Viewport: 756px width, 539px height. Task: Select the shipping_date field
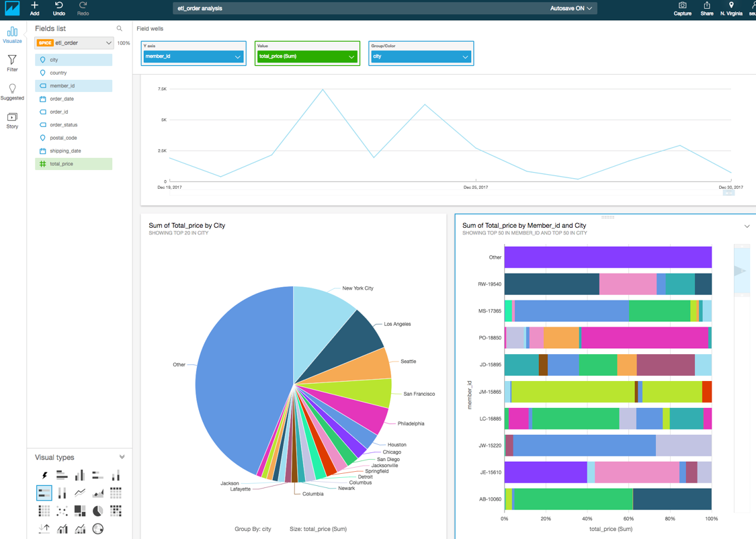pyautogui.click(x=74, y=151)
